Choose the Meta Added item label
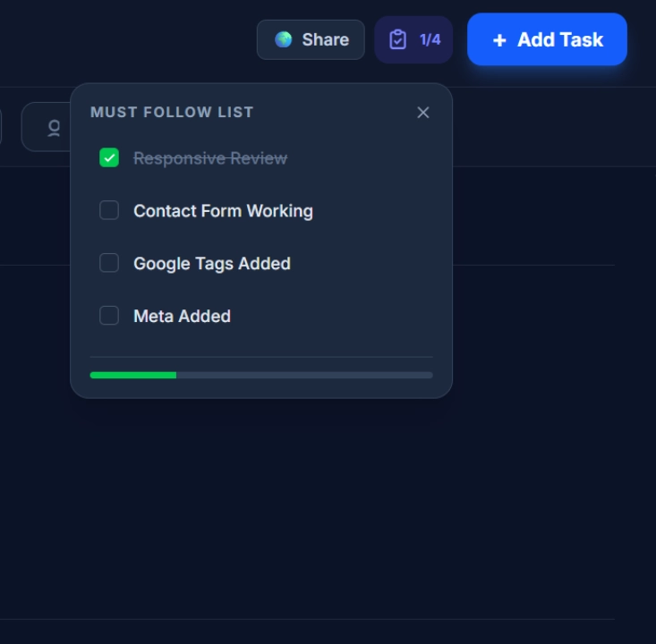The height and width of the screenshot is (644, 656). pyautogui.click(x=182, y=317)
